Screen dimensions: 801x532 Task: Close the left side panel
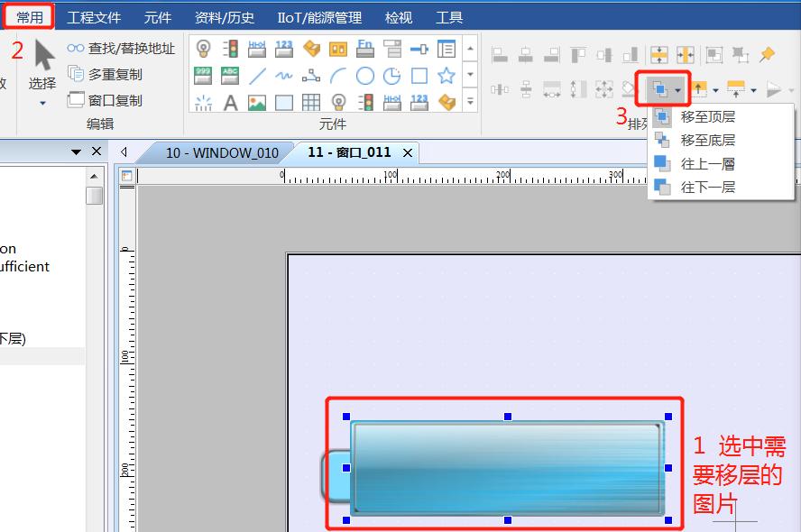(x=97, y=151)
